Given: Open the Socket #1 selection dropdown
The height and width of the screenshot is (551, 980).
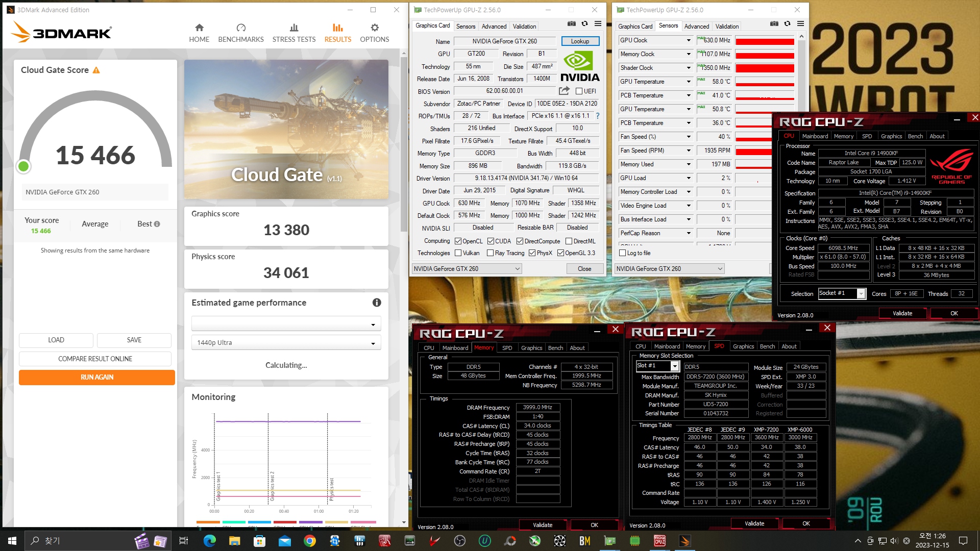Looking at the screenshot, I should [842, 293].
